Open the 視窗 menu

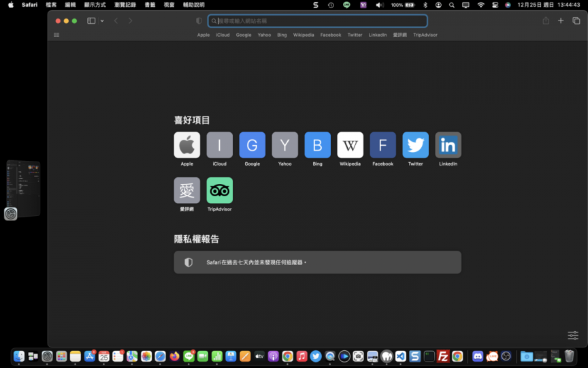coord(169,5)
